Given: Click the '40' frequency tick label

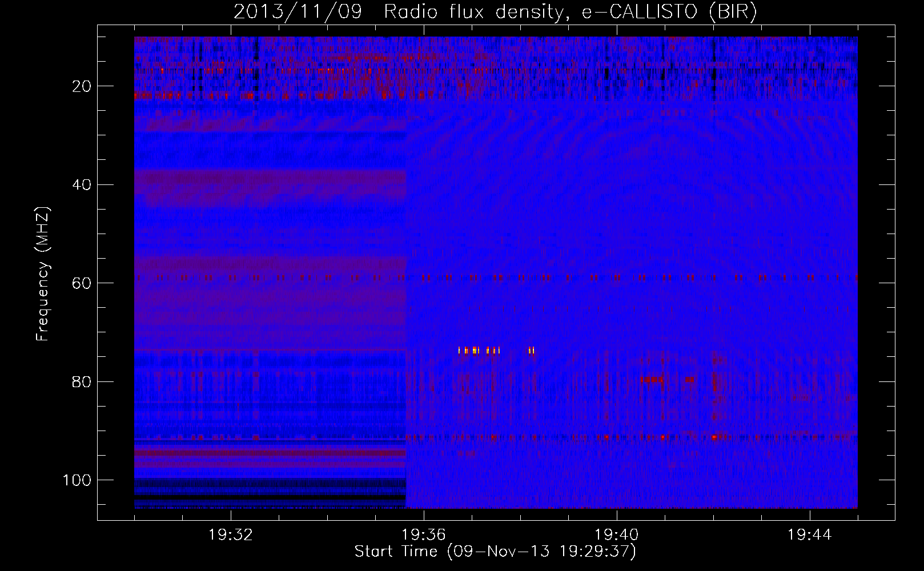Looking at the screenshot, I should point(82,184).
